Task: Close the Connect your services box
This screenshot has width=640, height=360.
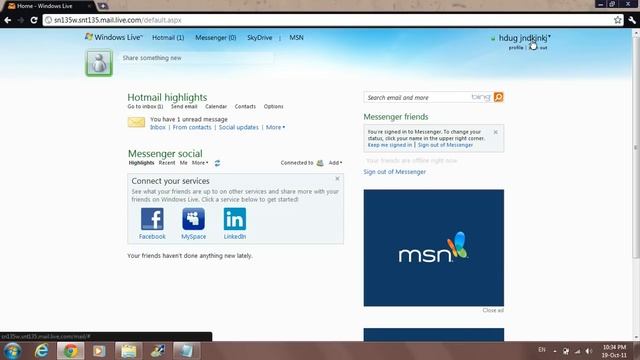Action: 337,179
